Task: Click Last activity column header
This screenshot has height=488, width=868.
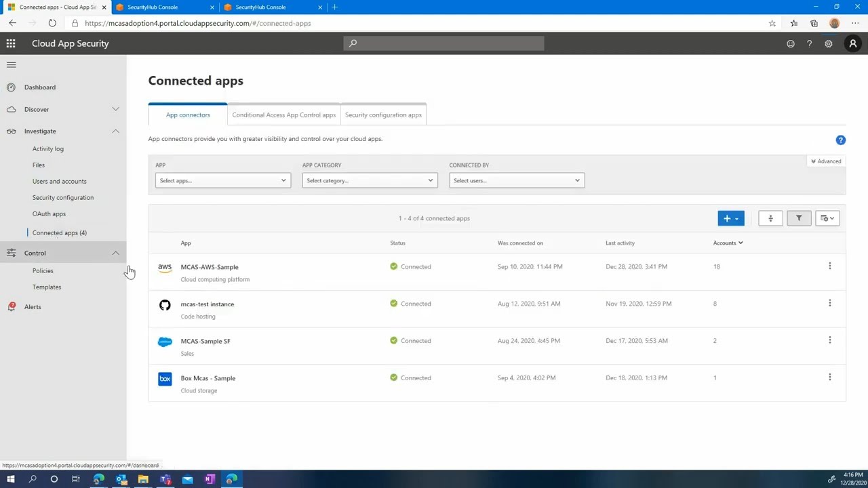Action: point(620,243)
